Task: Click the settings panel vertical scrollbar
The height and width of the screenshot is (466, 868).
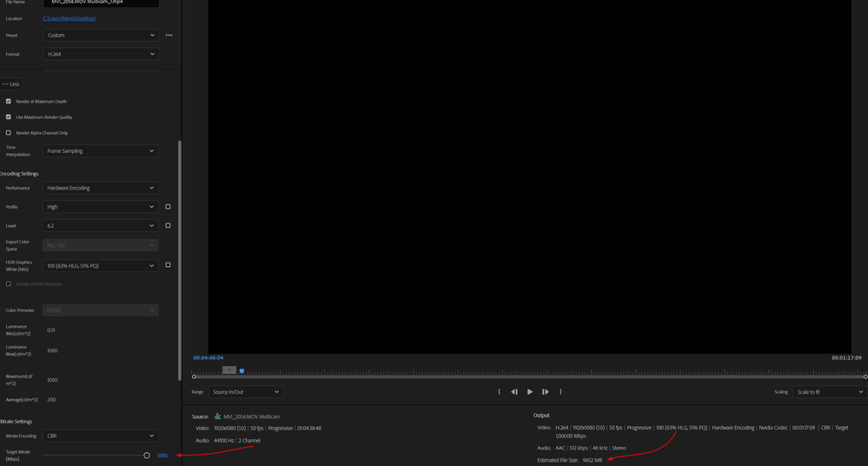Action: 179,261
